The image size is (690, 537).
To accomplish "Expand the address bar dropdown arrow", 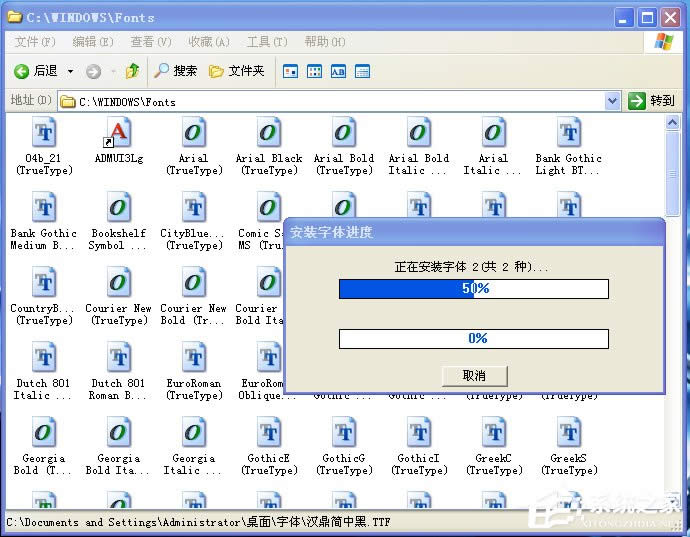I will click(612, 101).
